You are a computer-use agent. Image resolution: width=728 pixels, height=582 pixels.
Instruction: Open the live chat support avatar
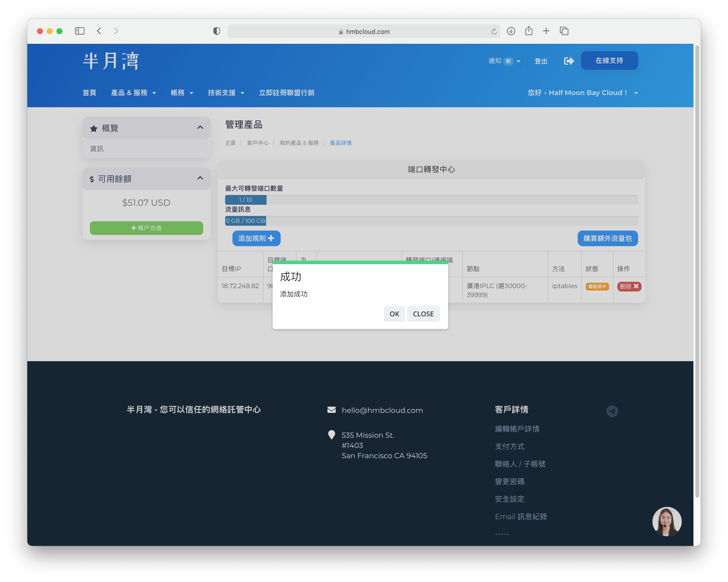(667, 521)
